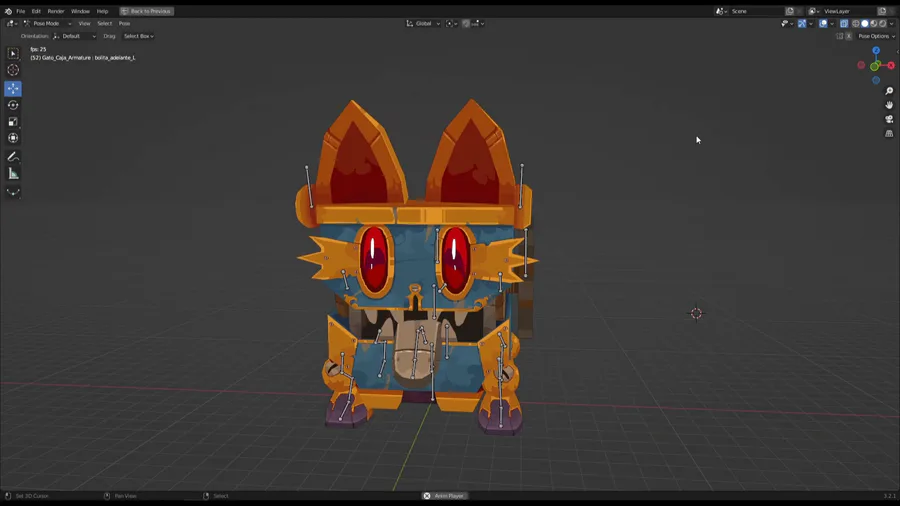The image size is (900, 506).
Task: Open the Render menu
Action: [56, 11]
